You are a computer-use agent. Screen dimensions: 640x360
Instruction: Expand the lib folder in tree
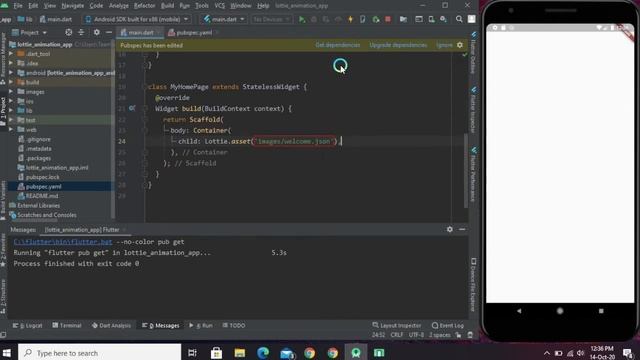pos(11,110)
